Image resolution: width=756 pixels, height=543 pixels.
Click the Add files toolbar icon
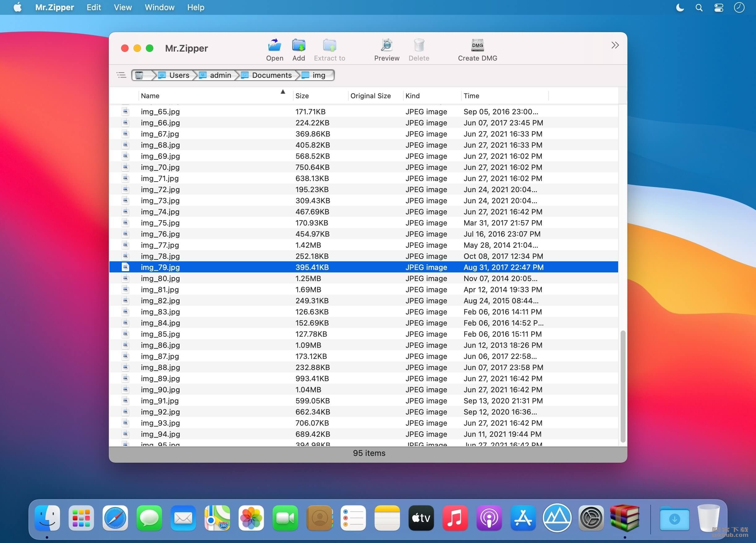click(x=298, y=45)
